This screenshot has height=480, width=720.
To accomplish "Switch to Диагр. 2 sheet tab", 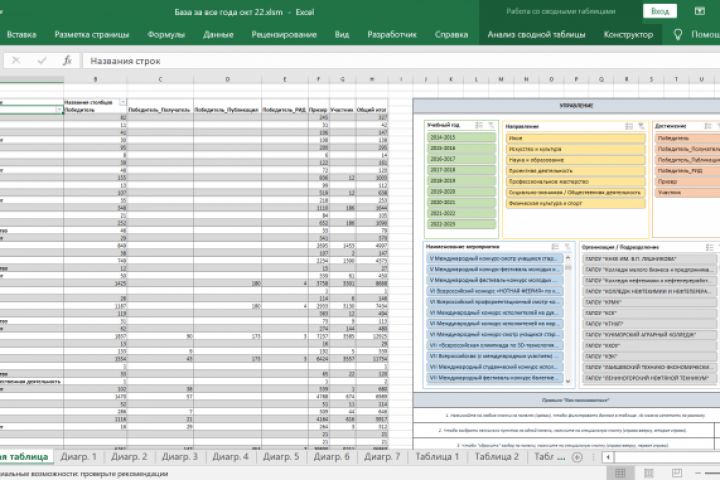I will [x=129, y=457].
